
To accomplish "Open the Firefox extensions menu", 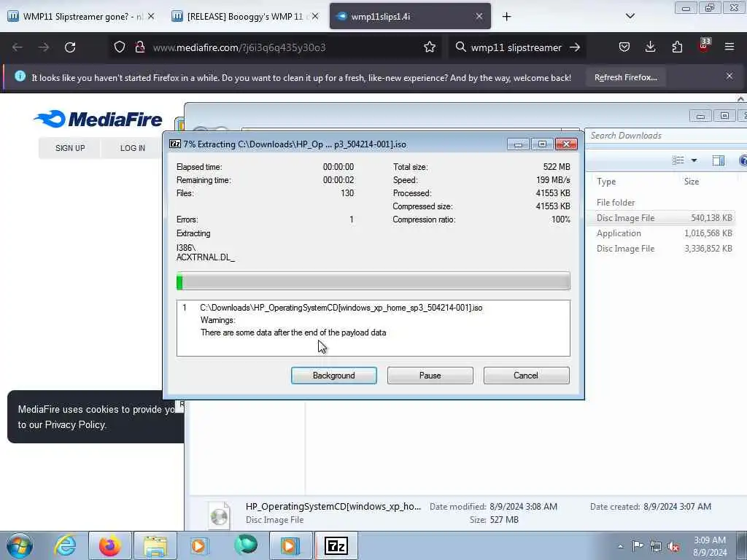I will 677,47.
